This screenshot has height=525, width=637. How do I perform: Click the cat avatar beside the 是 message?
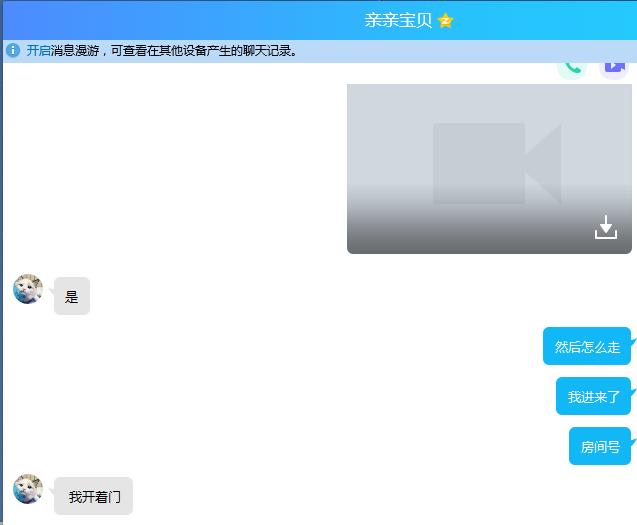[28, 289]
